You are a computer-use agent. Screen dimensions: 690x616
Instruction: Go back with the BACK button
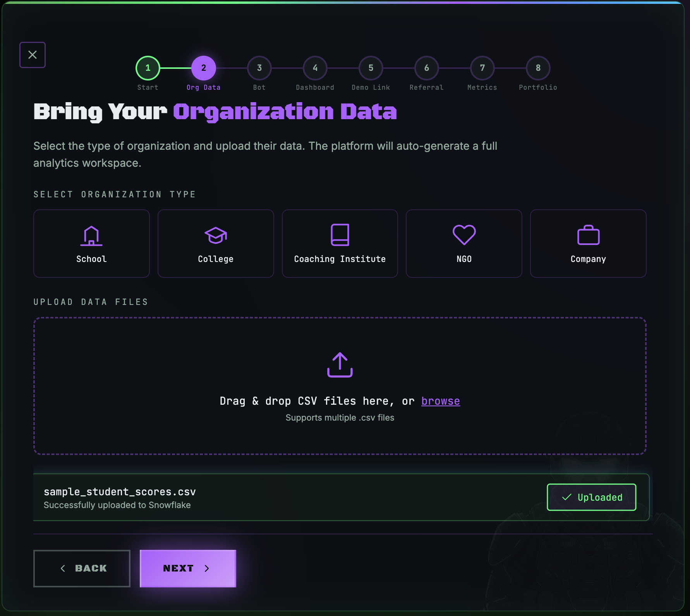click(x=82, y=568)
